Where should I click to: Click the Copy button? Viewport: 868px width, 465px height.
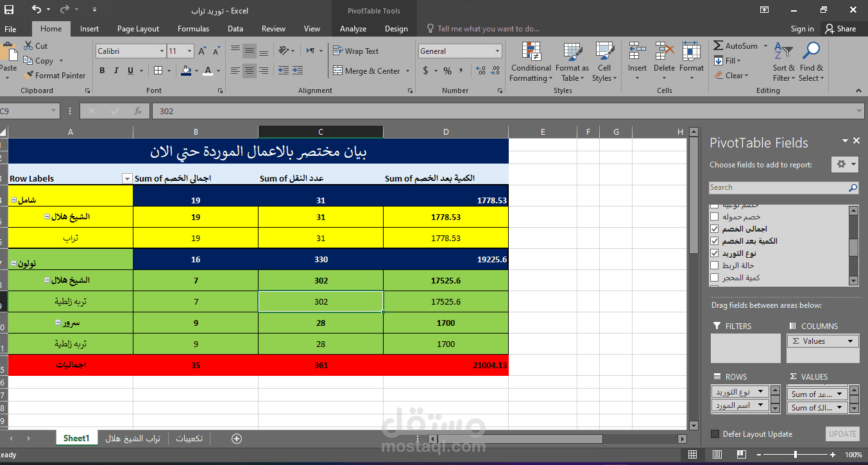39,60
